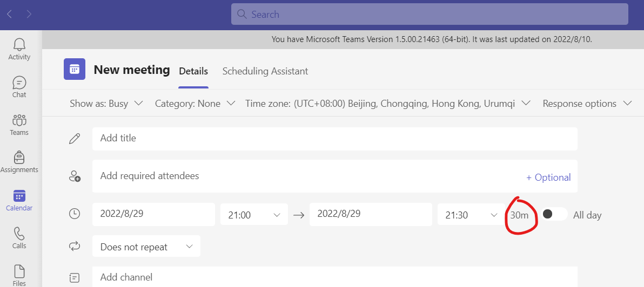
Task: Open the Time zone dropdown
Action: pyautogui.click(x=388, y=104)
